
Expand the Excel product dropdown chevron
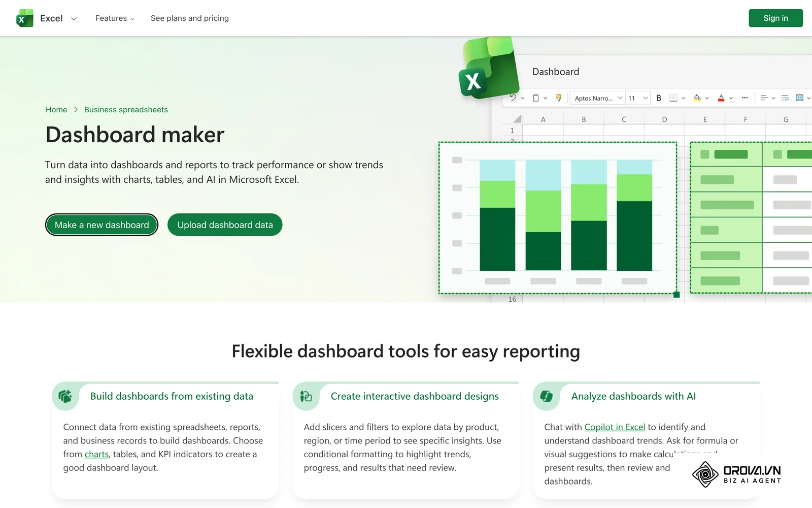(74, 19)
